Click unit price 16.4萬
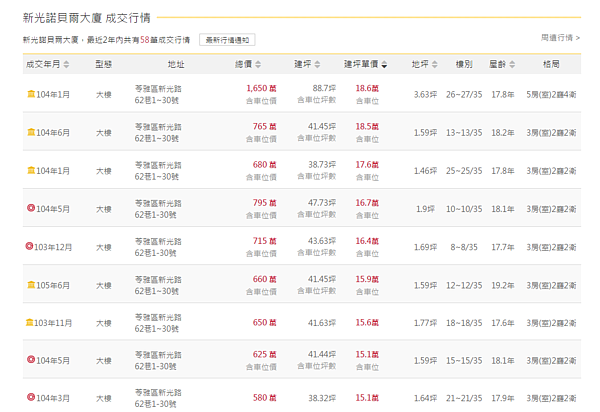The height and width of the screenshot is (412, 600). (x=367, y=241)
